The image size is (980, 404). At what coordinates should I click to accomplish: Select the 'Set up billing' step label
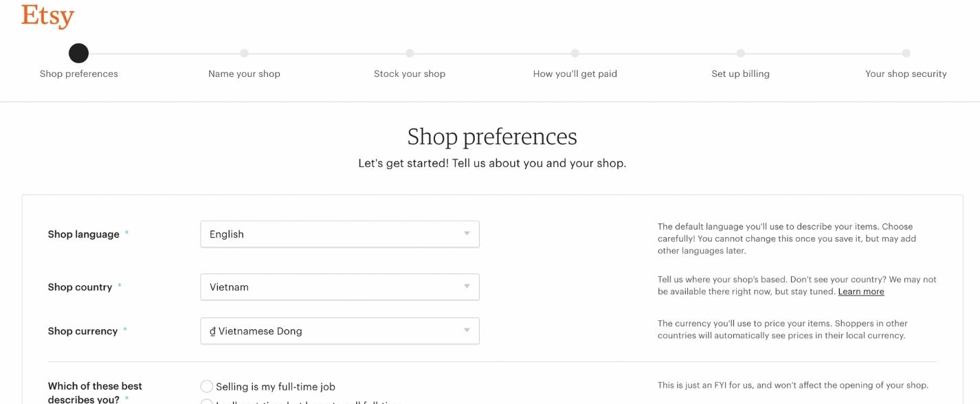click(x=740, y=74)
